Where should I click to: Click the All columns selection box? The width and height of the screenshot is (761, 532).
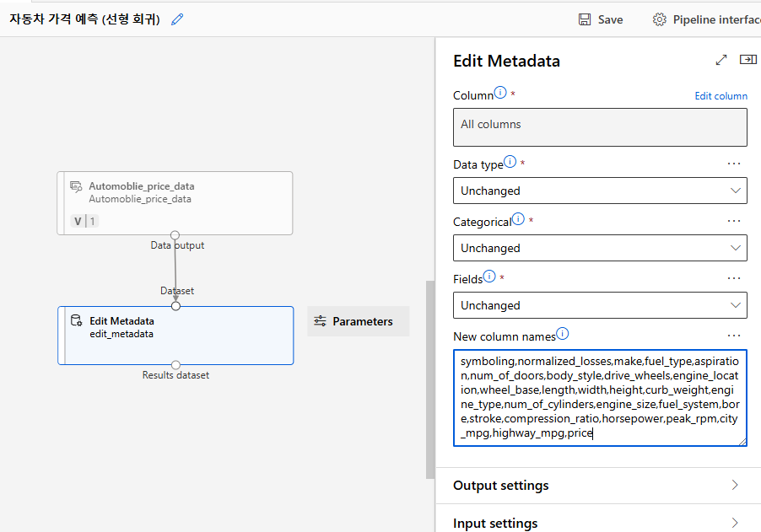pos(600,127)
